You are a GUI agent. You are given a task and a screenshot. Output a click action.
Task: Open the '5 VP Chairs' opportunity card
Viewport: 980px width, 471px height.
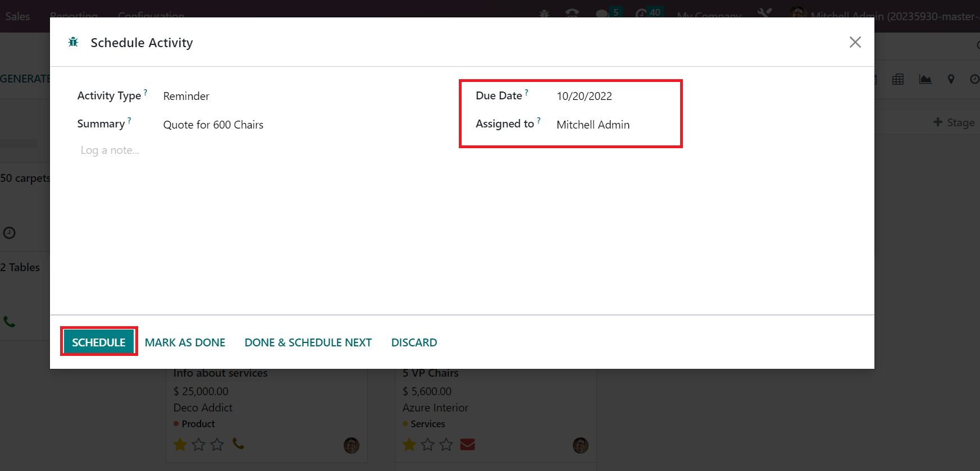[x=430, y=373]
